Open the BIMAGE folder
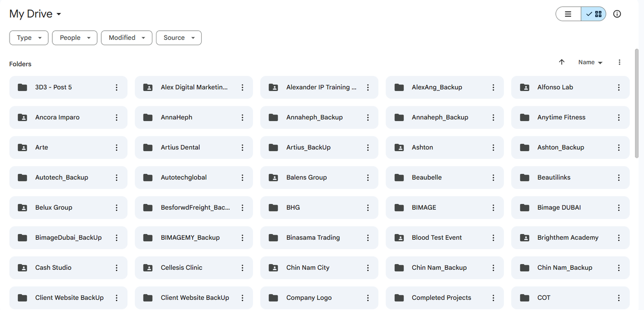 [x=445, y=208]
